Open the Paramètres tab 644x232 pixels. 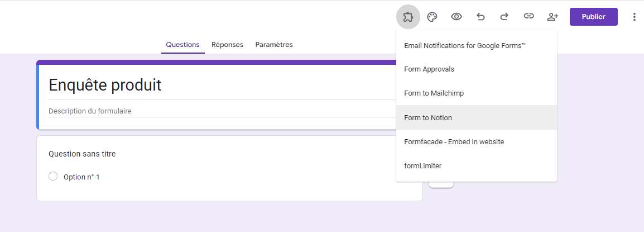coord(274,45)
